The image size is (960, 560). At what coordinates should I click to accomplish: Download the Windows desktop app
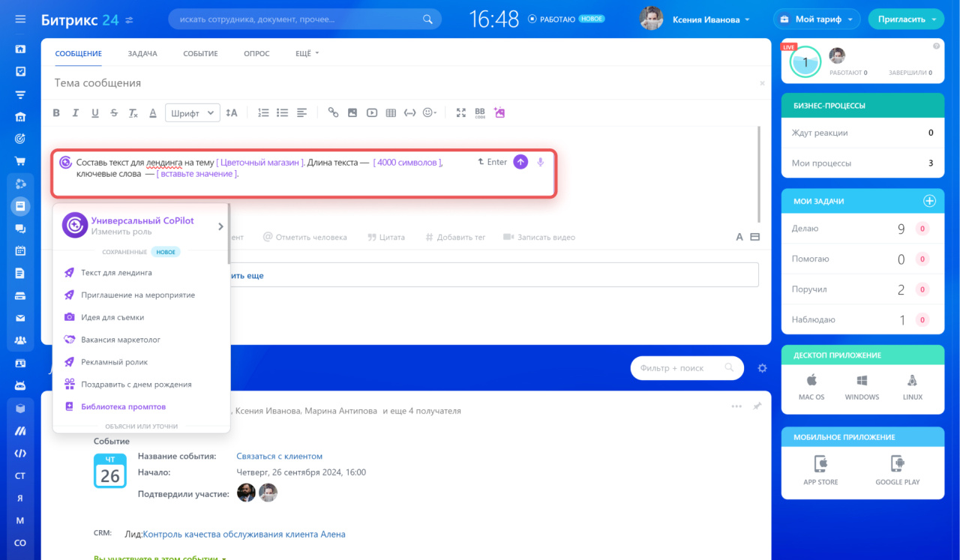(862, 387)
